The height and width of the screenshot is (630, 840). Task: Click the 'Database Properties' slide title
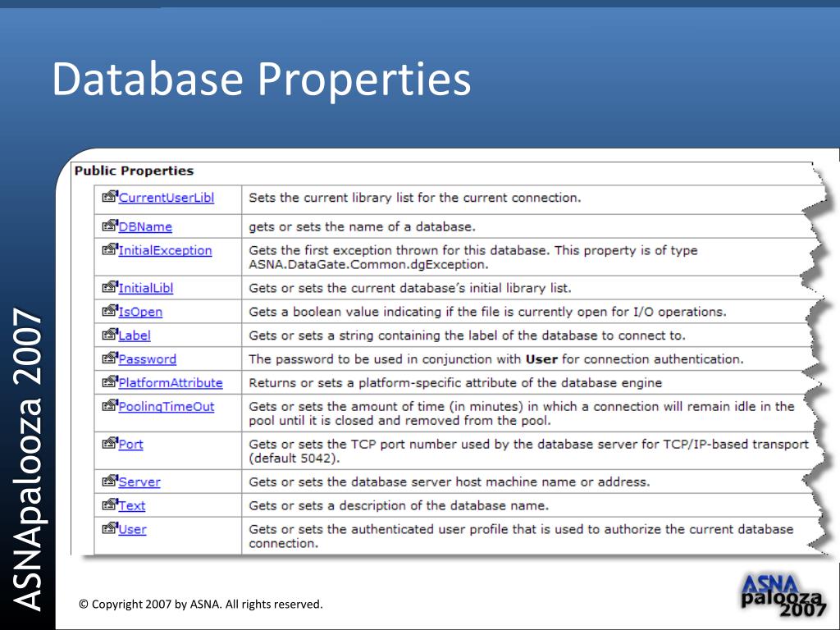[x=262, y=80]
